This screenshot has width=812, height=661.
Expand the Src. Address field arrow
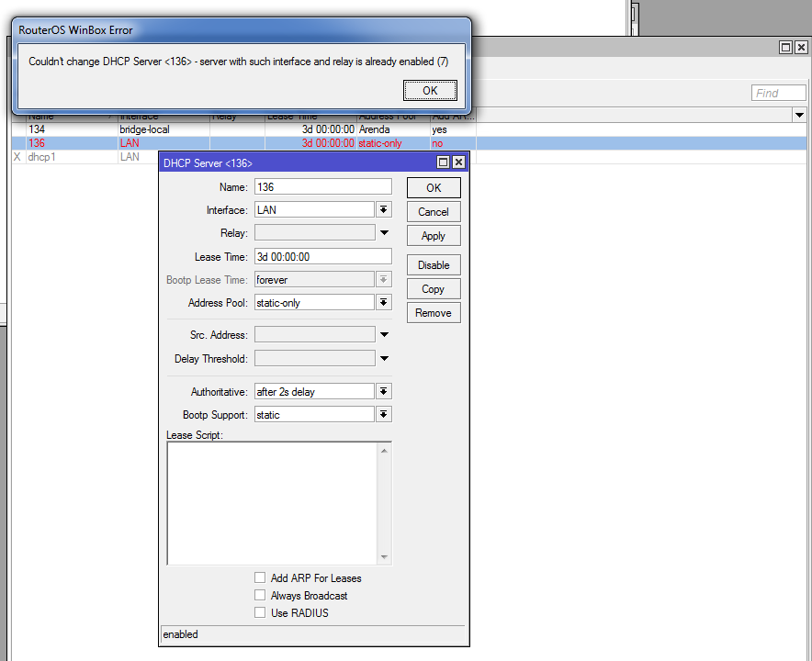point(384,335)
